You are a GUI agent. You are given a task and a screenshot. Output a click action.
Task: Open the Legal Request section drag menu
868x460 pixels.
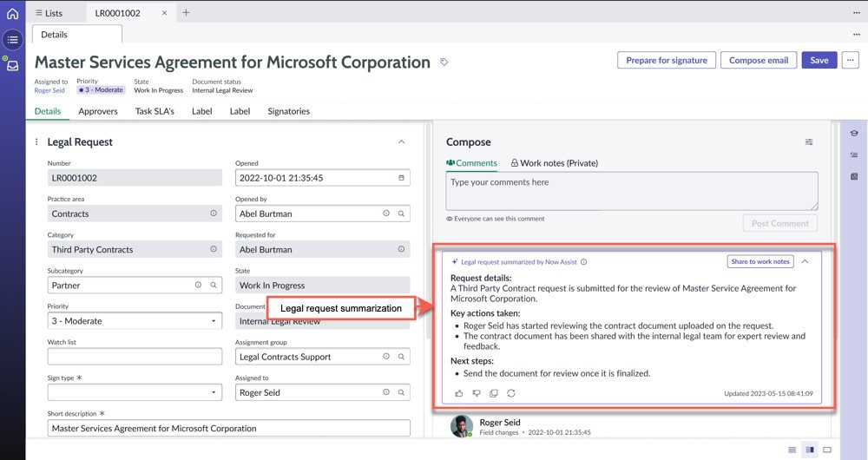pos(36,141)
